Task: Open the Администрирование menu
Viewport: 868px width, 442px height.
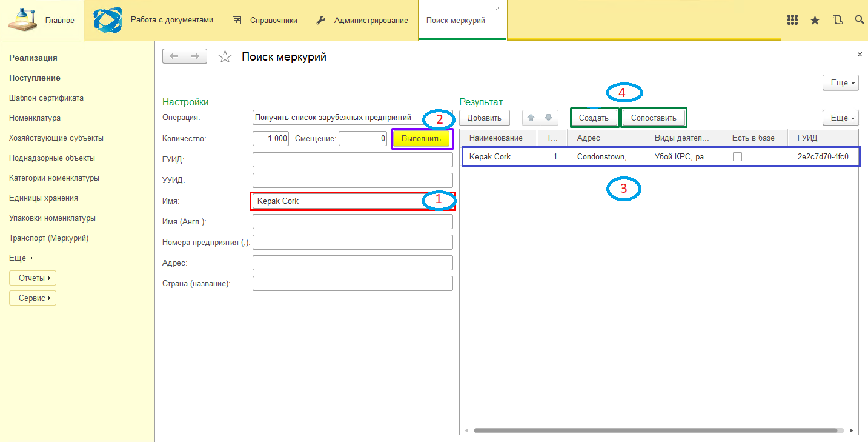Action: (362, 20)
